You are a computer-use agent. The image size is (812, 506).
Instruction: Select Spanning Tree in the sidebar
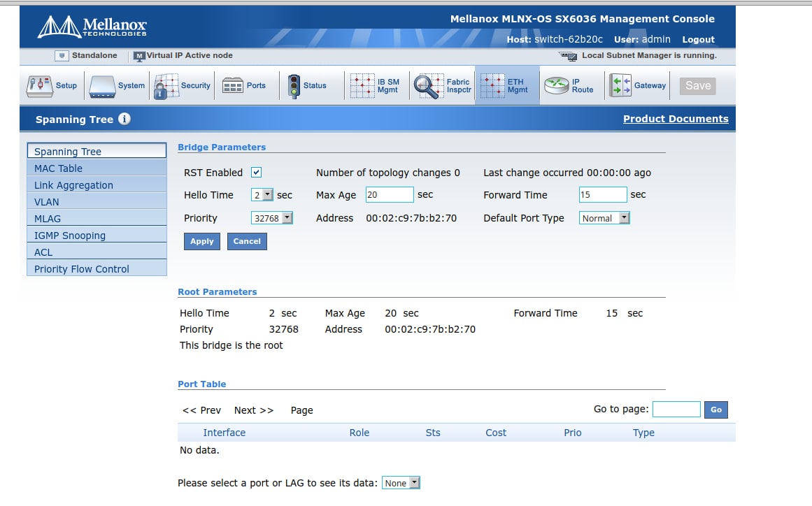click(97, 151)
